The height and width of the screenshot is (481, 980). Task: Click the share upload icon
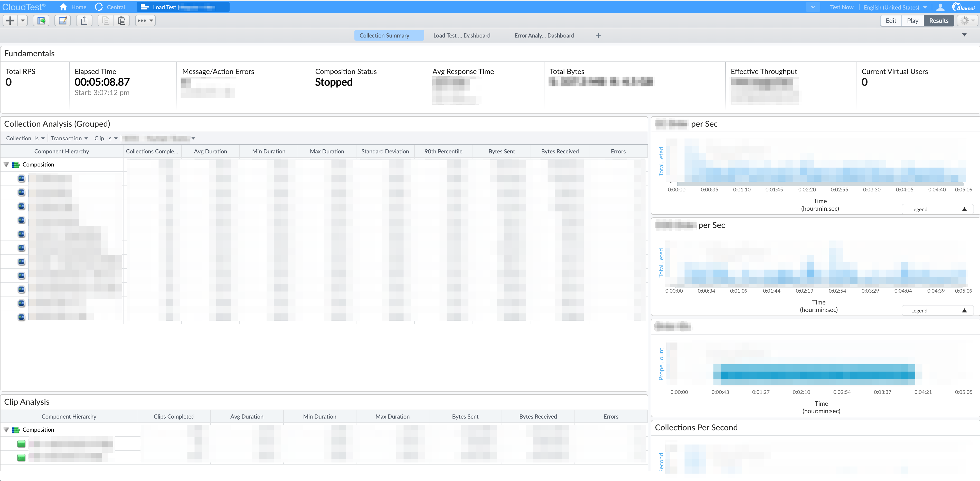click(x=84, y=21)
